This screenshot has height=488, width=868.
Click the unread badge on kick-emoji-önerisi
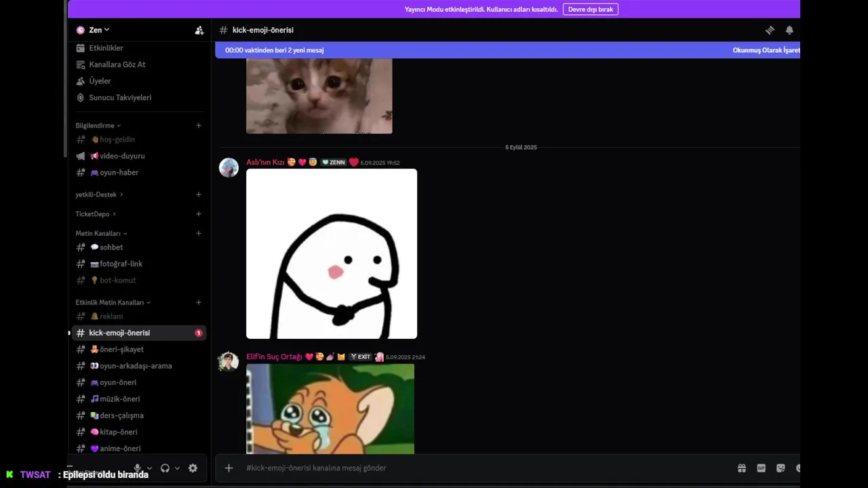pyautogui.click(x=199, y=333)
